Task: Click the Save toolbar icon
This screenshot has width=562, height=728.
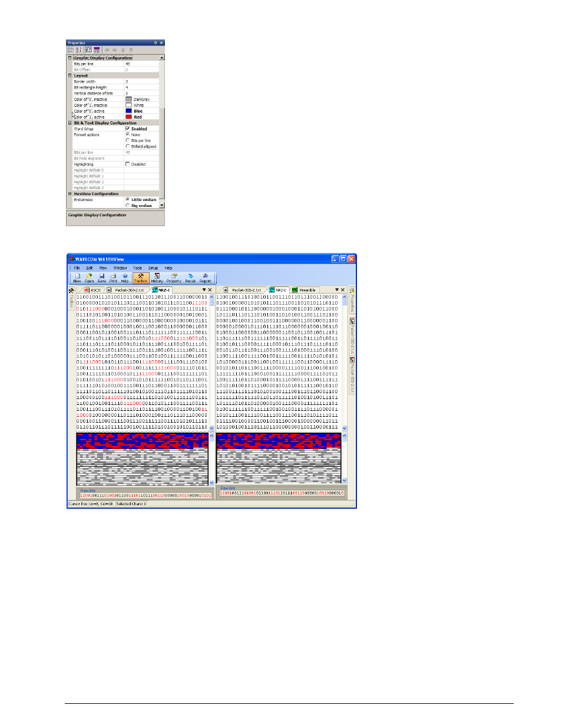Action: 102,278
